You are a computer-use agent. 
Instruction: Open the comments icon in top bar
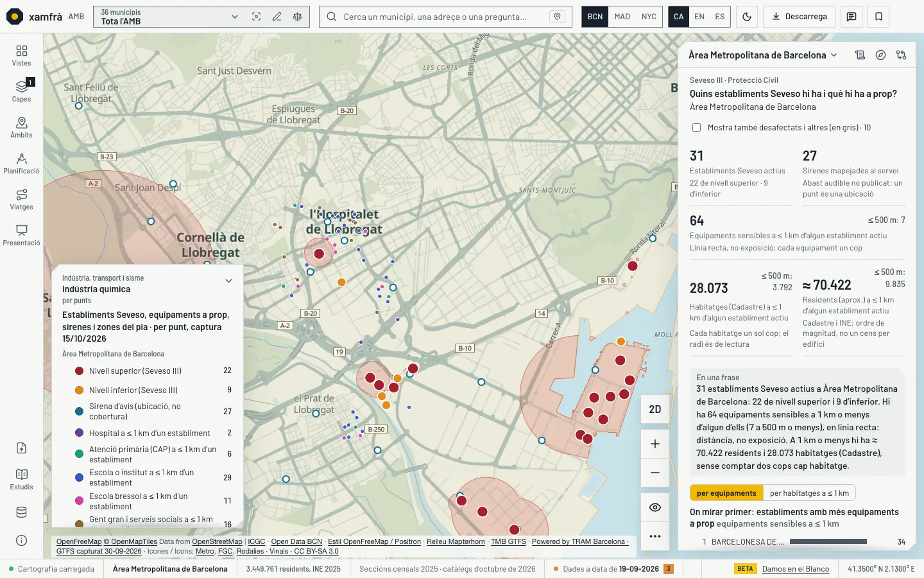pos(851,17)
